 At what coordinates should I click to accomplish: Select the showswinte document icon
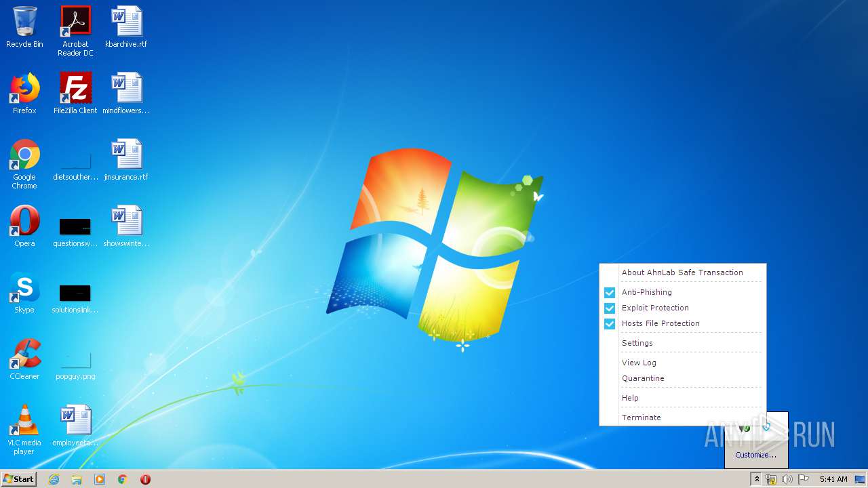pyautogui.click(x=126, y=226)
